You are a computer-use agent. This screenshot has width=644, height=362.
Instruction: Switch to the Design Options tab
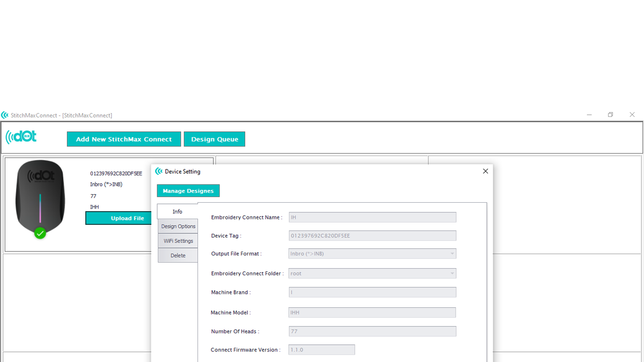tap(178, 226)
